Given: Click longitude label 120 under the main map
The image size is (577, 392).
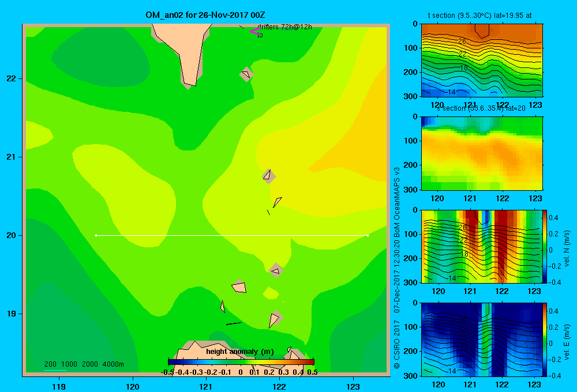Looking at the screenshot, I should tap(133, 386).
